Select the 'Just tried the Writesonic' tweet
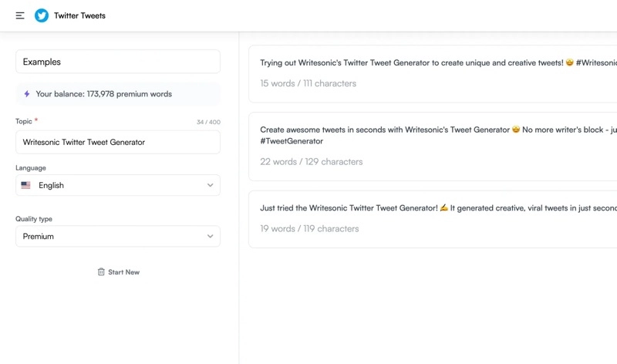The height and width of the screenshot is (364, 617). [x=432, y=219]
